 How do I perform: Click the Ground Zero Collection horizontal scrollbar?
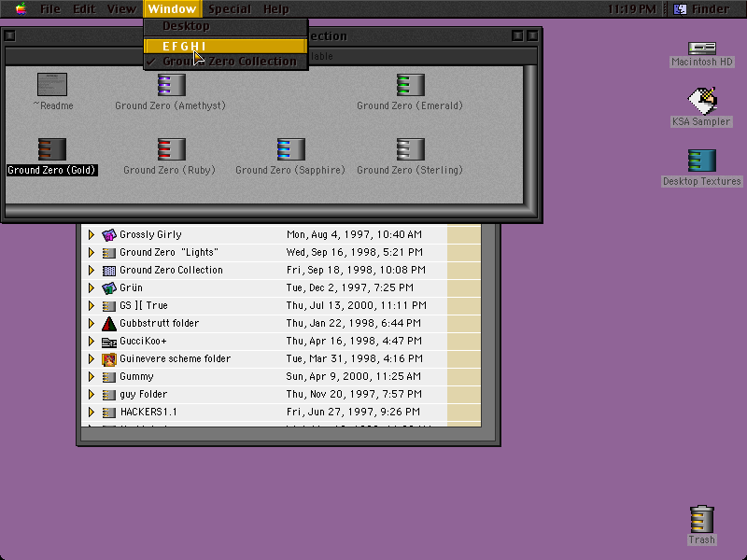264,211
